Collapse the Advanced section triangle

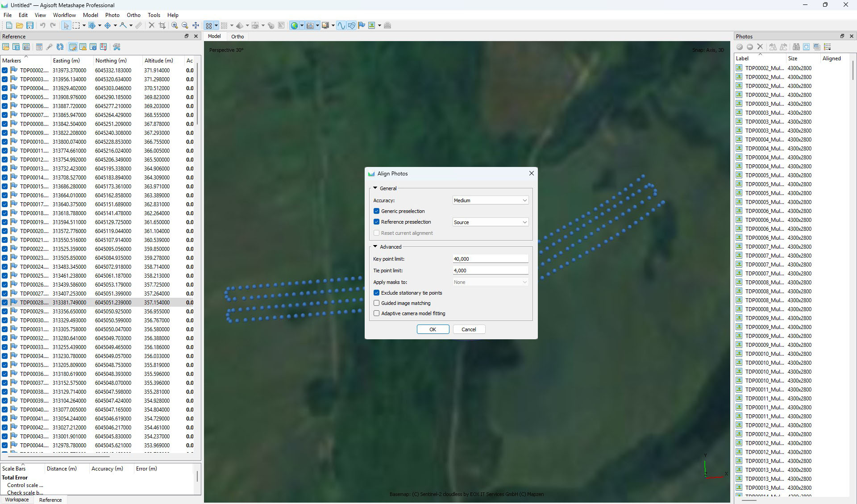375,247
